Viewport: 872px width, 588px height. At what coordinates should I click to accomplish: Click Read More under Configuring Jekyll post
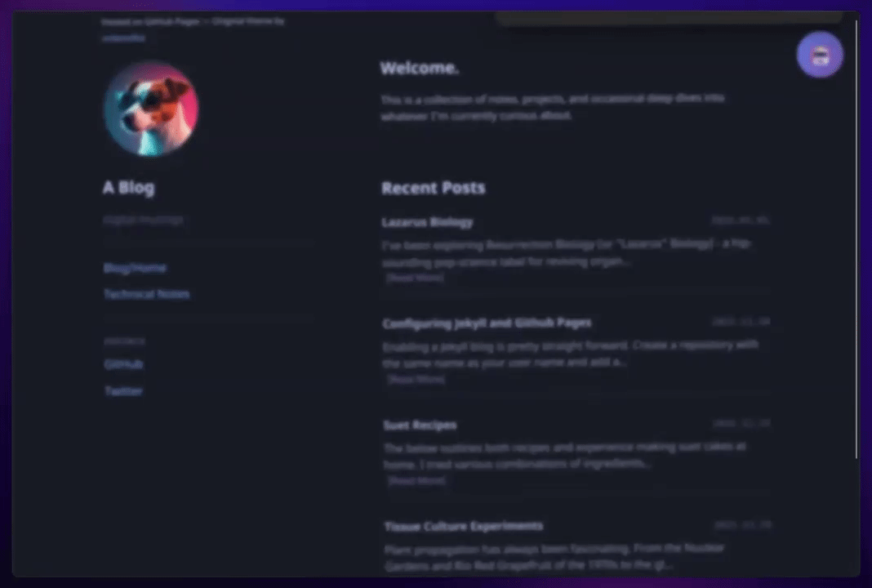click(416, 380)
